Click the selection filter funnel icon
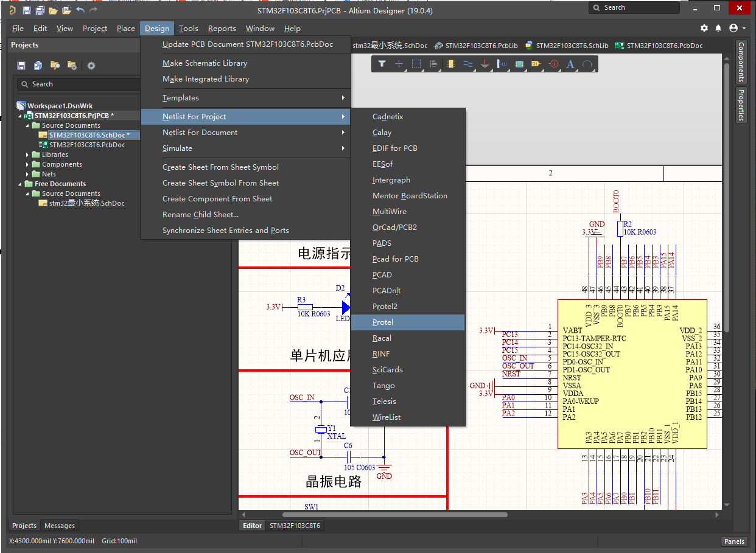Viewport: 756px width, 553px height. pyautogui.click(x=382, y=64)
